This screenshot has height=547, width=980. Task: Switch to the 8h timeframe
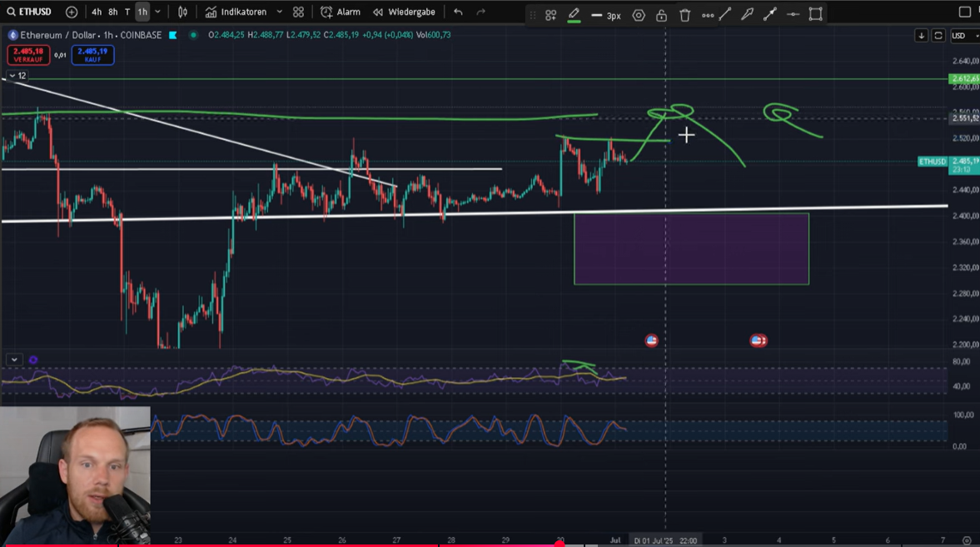[x=112, y=12]
